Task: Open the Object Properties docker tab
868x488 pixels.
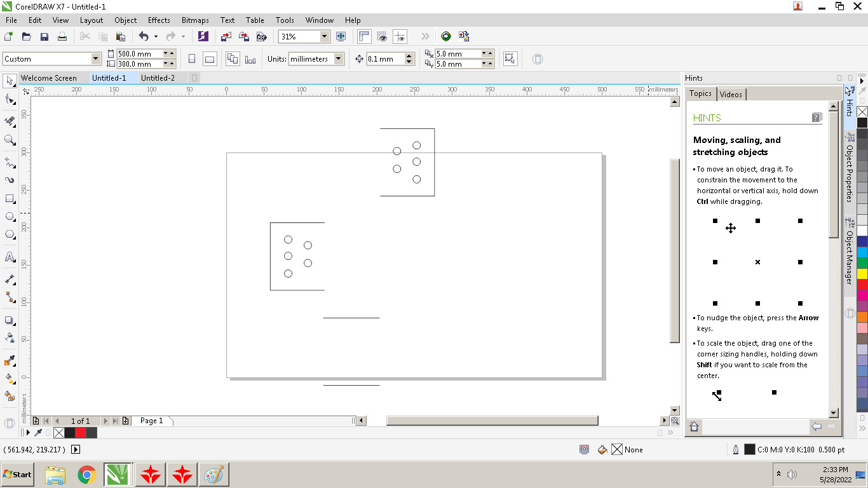Action: [850, 169]
